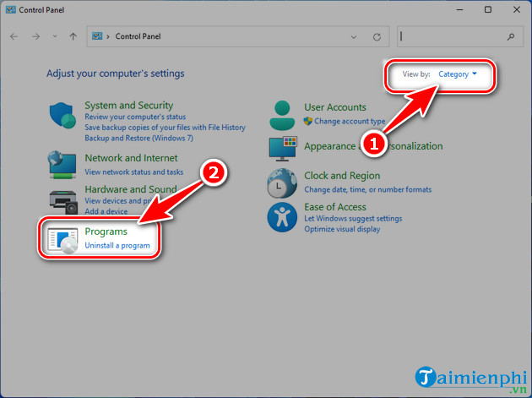
Task: Open the Programs category icon
Action: point(62,239)
